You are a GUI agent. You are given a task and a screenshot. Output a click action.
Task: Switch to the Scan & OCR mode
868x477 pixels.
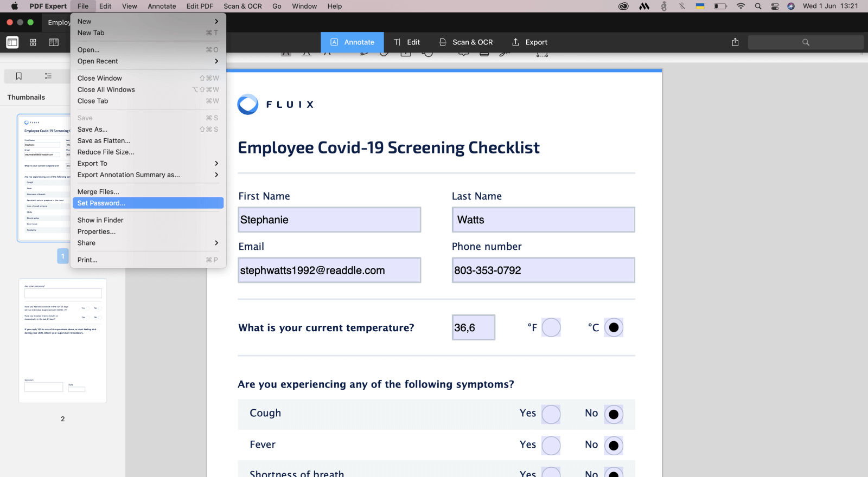tap(466, 42)
